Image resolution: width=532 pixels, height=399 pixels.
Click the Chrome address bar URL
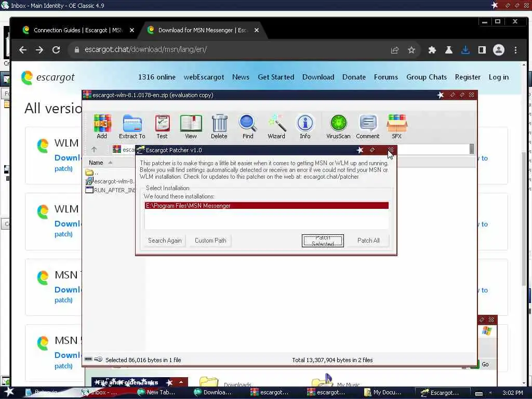[x=146, y=49]
